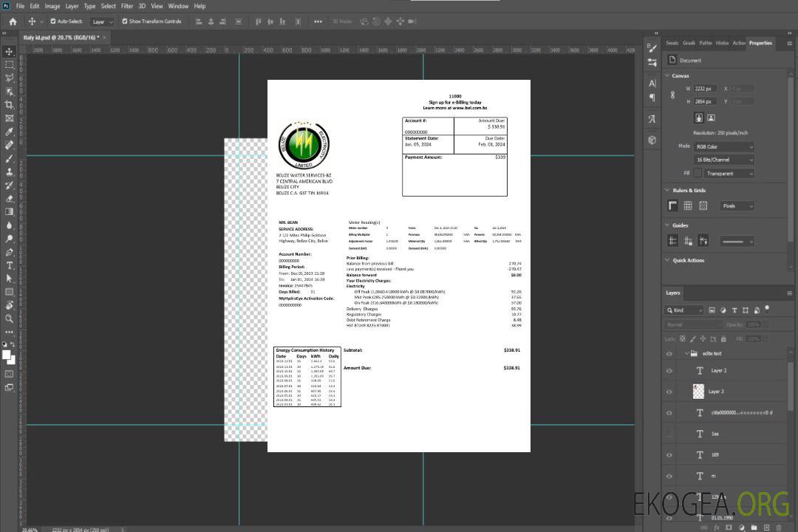The width and height of the screenshot is (798, 532).
Task: Collapse the Canvas section in Properties
Action: 668,75
